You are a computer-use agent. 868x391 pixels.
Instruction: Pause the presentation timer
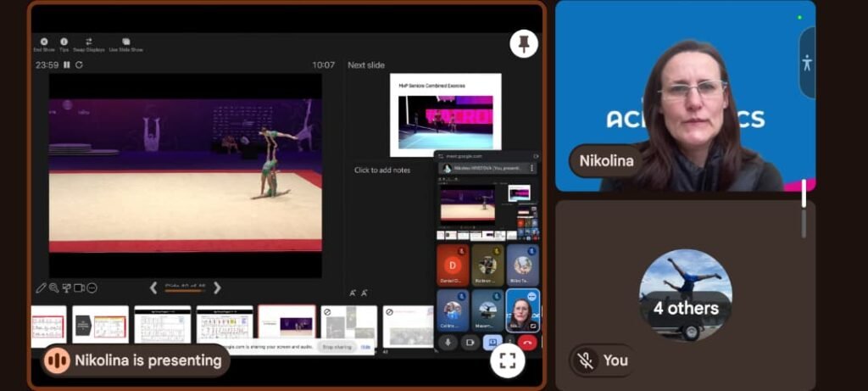(67, 65)
